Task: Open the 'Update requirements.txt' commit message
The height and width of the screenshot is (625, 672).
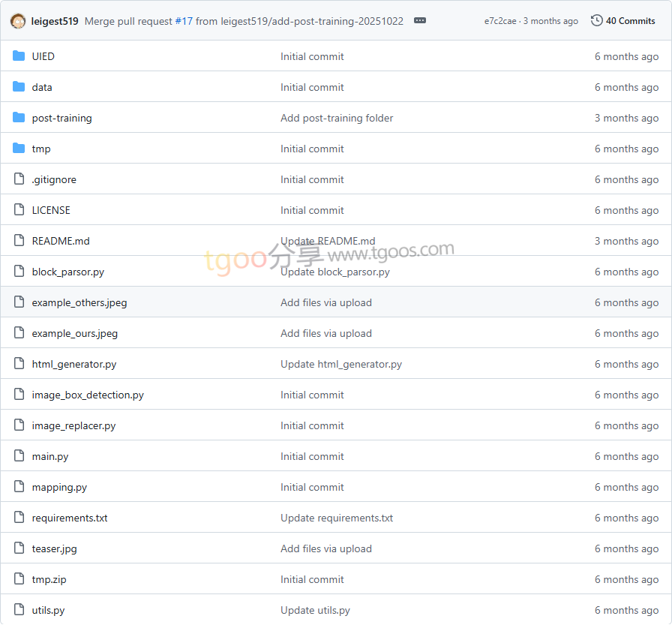Action: pos(337,518)
